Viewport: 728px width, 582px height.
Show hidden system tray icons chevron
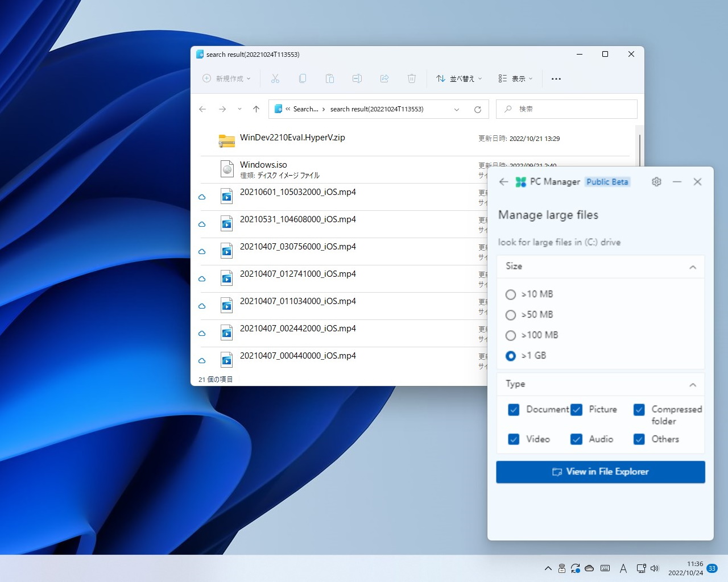pyautogui.click(x=548, y=568)
